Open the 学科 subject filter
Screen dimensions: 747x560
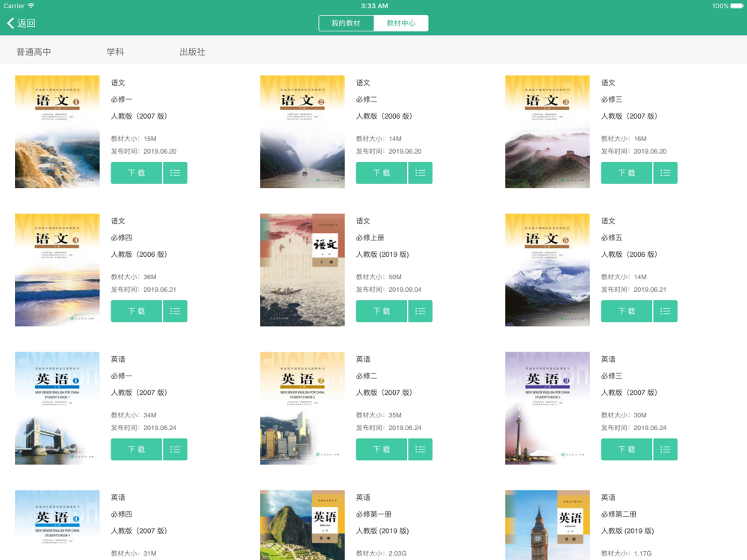[x=115, y=52]
